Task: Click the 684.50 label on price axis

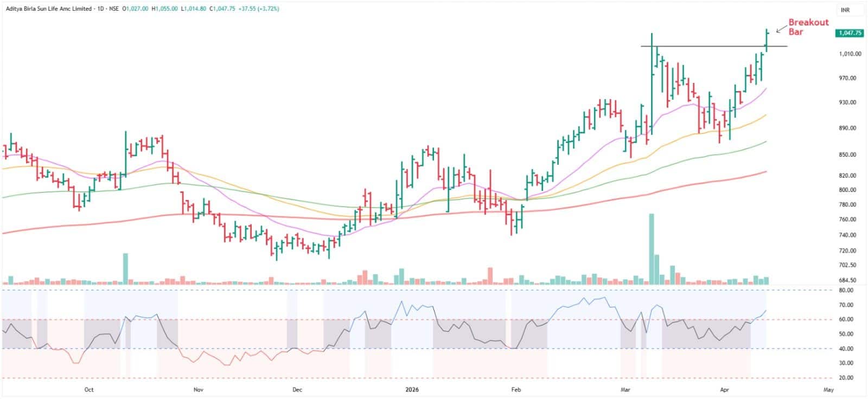Action: point(848,280)
